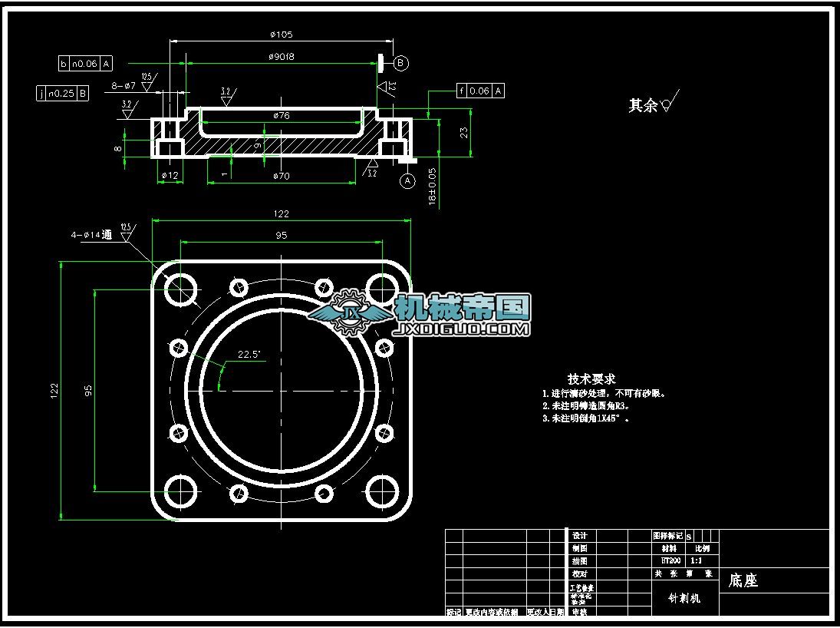Click the 22.5° angle dimension
The image size is (840, 628).
(x=247, y=355)
